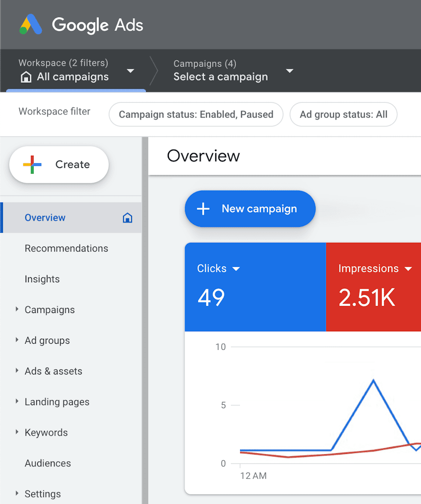Click the New campaign button
This screenshot has height=504, width=421.
(250, 209)
